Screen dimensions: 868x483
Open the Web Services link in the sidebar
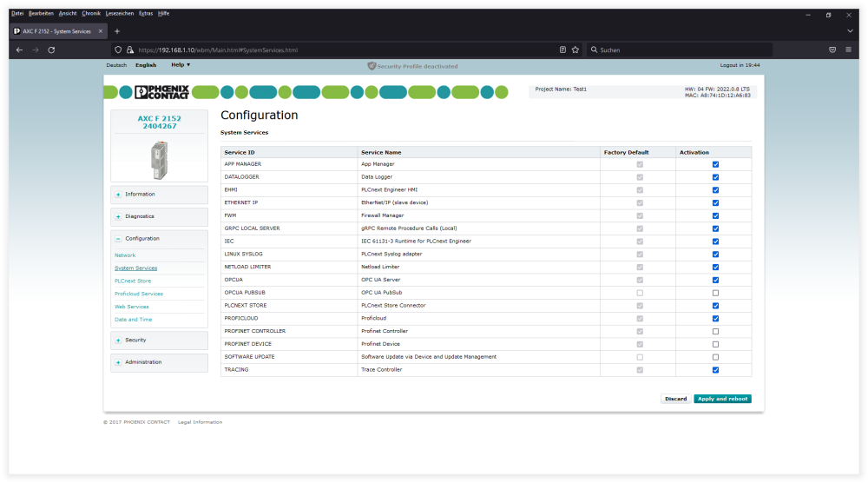point(131,307)
